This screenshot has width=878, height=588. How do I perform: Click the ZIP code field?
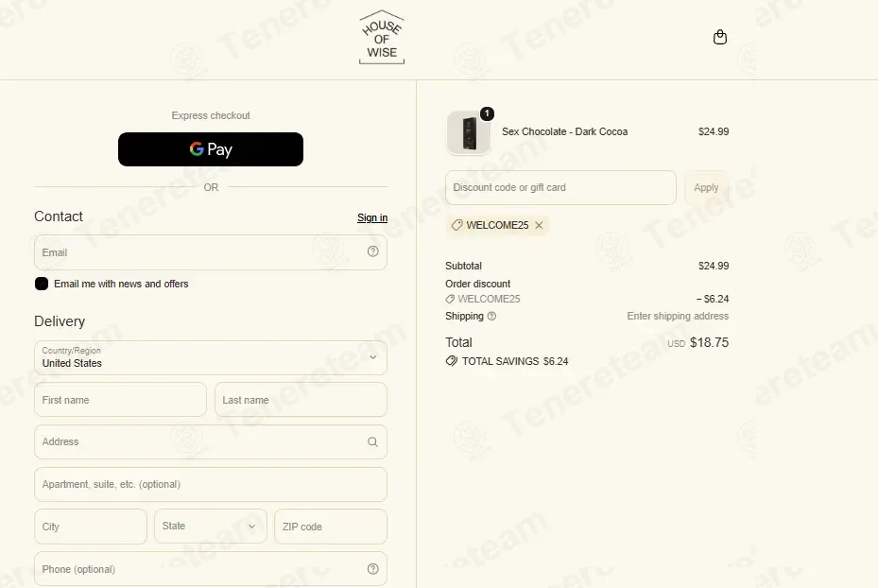(331, 527)
